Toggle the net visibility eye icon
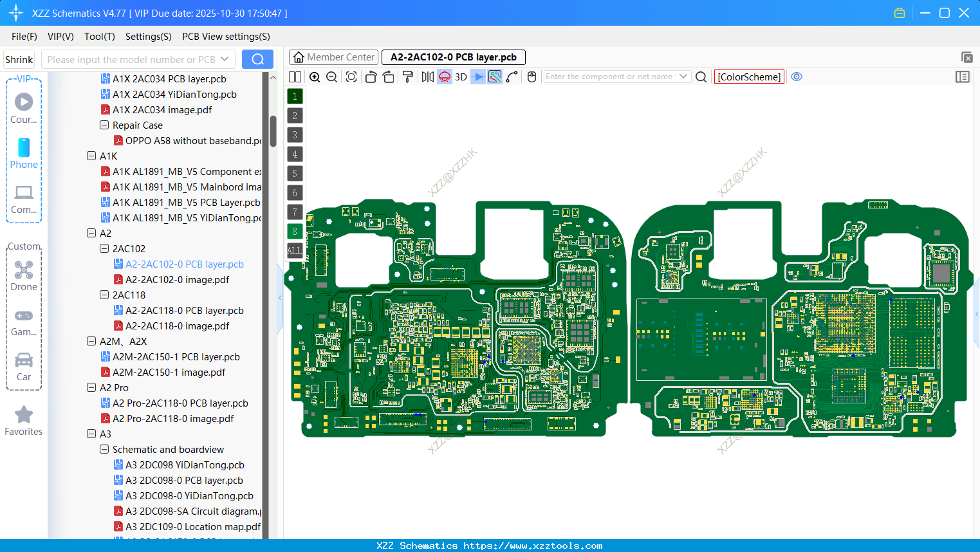This screenshot has width=980, height=552. [797, 76]
